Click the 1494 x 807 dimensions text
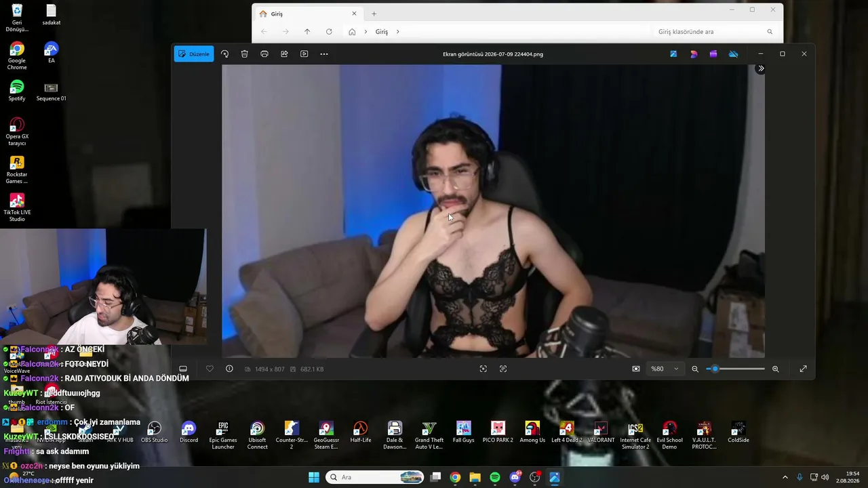 click(x=269, y=369)
